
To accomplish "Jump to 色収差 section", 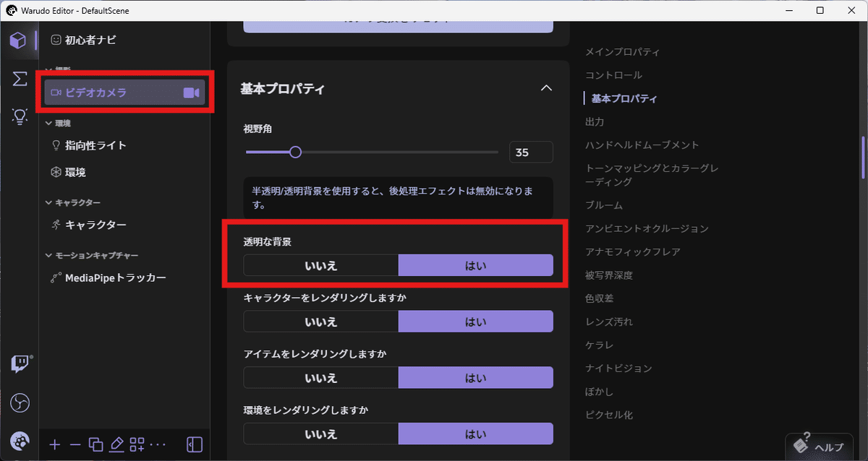I will tap(599, 298).
